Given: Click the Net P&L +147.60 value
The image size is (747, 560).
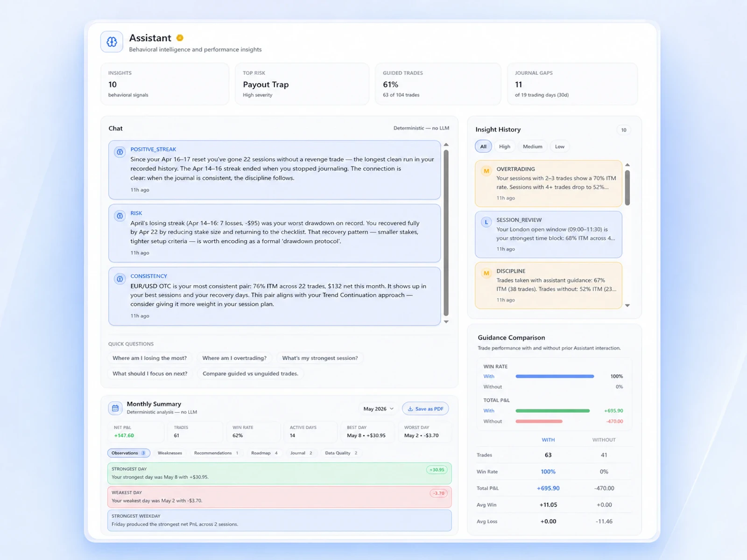Looking at the screenshot, I should (x=124, y=435).
